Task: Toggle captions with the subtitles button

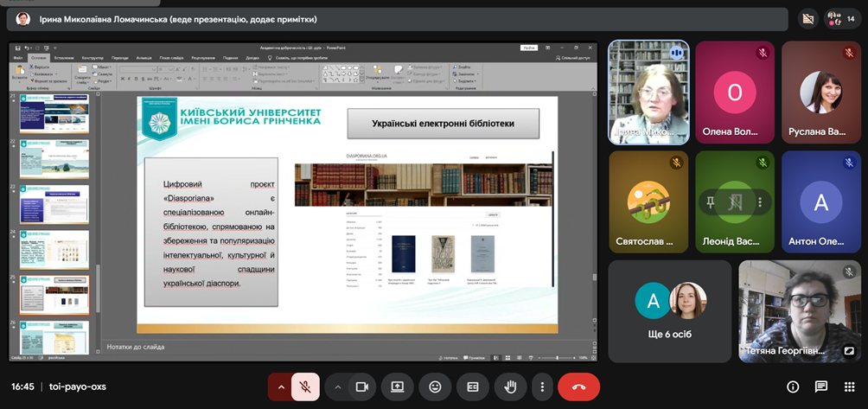Action: pyautogui.click(x=473, y=387)
